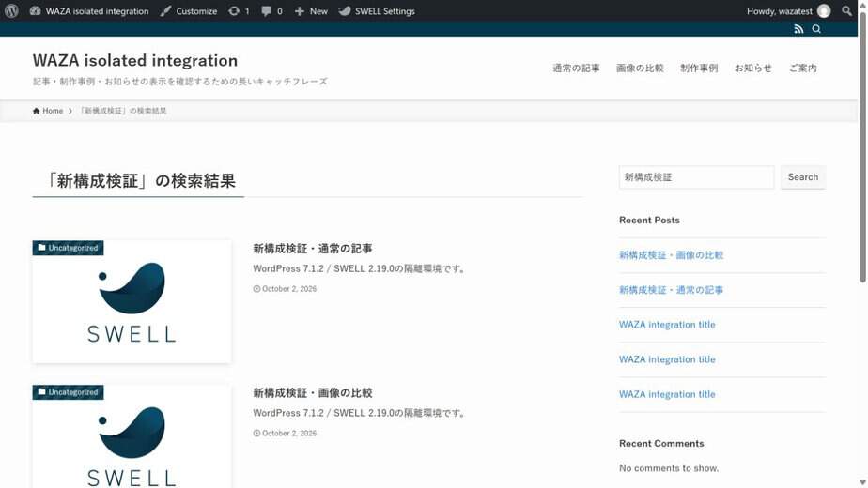The width and height of the screenshot is (868, 488).
Task: Open last WAZA integration title recent post
Action: click(667, 394)
